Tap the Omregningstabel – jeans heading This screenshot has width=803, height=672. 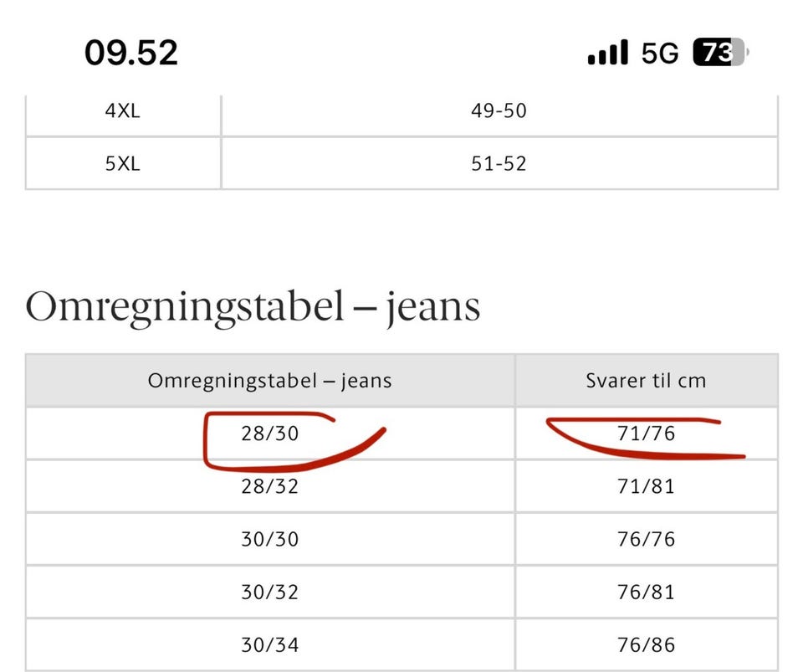click(253, 307)
